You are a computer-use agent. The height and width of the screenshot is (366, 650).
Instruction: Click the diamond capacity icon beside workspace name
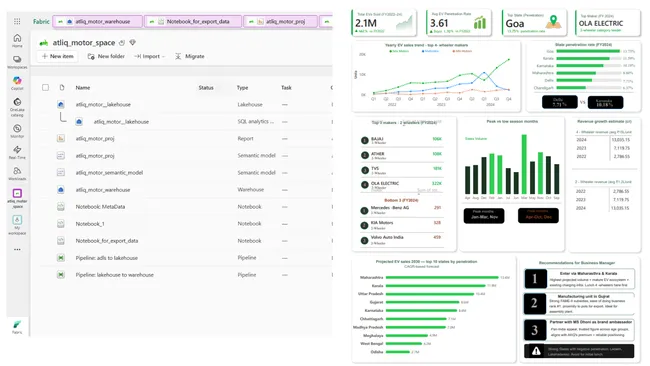133,42
